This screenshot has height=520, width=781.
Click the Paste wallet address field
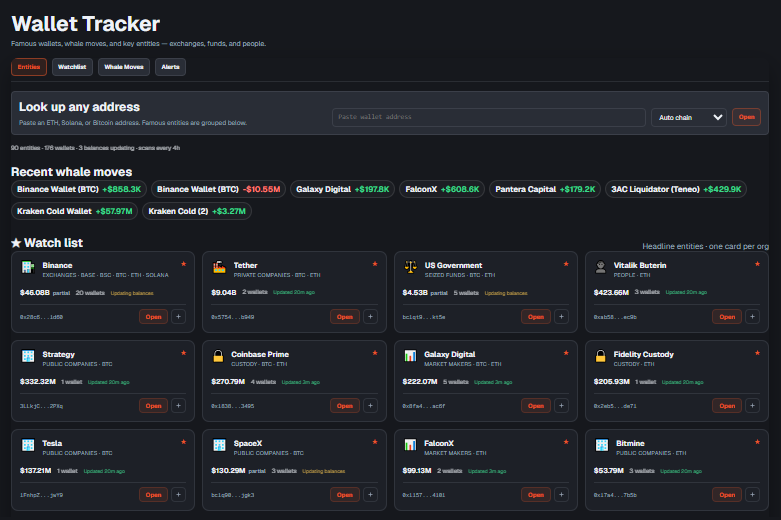tap(489, 117)
